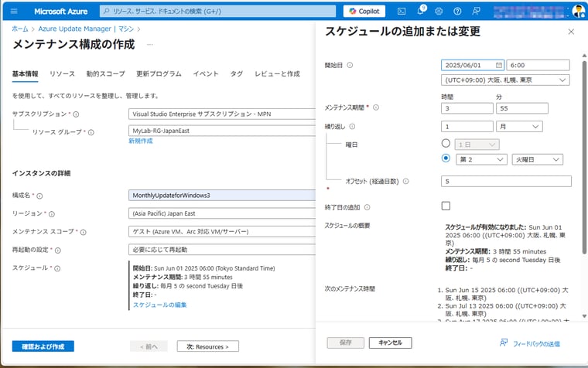Switch to the イベント tab

206,73
